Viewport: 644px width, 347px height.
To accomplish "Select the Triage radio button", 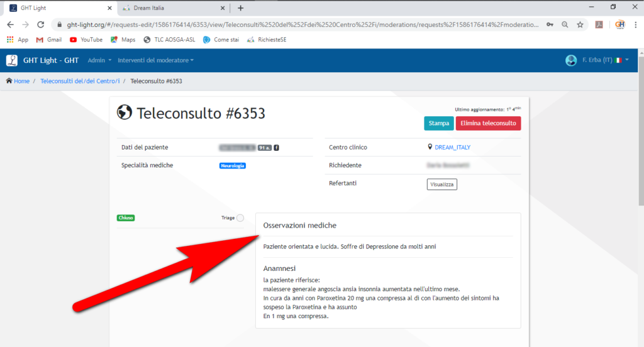I will coord(240,218).
